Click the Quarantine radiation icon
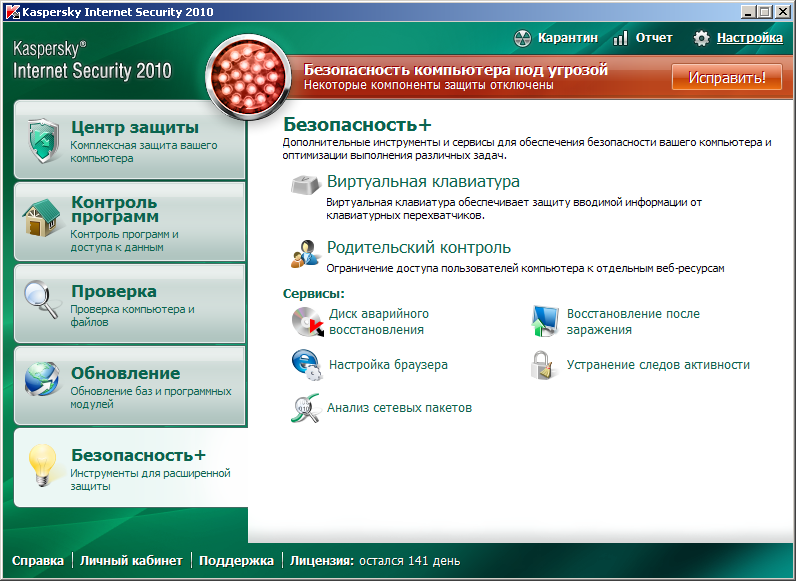Image resolution: width=796 pixels, height=581 pixels. [522, 38]
